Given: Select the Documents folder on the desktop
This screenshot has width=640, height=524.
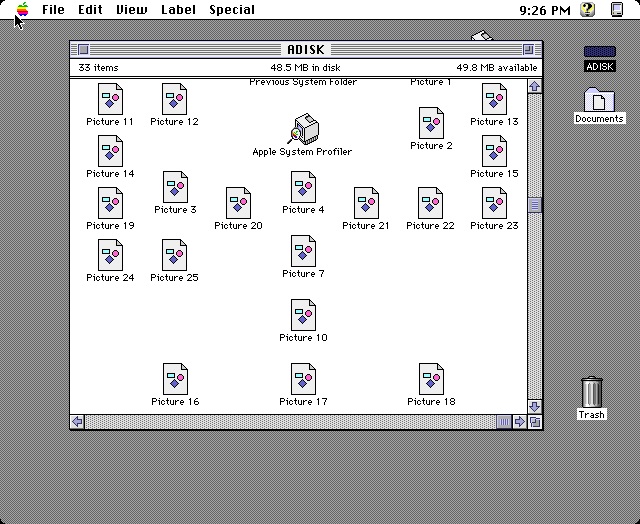Looking at the screenshot, I should (x=599, y=100).
